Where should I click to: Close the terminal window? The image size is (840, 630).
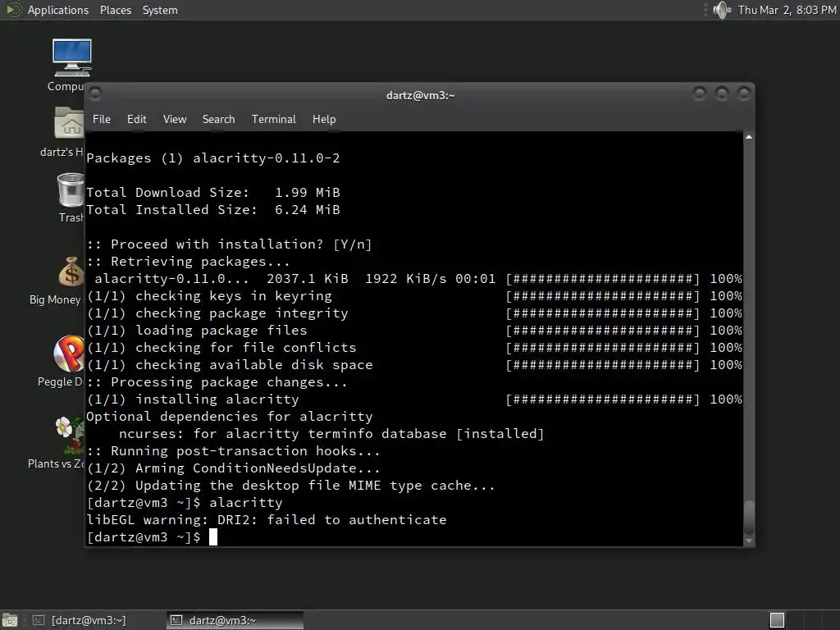[x=743, y=94]
